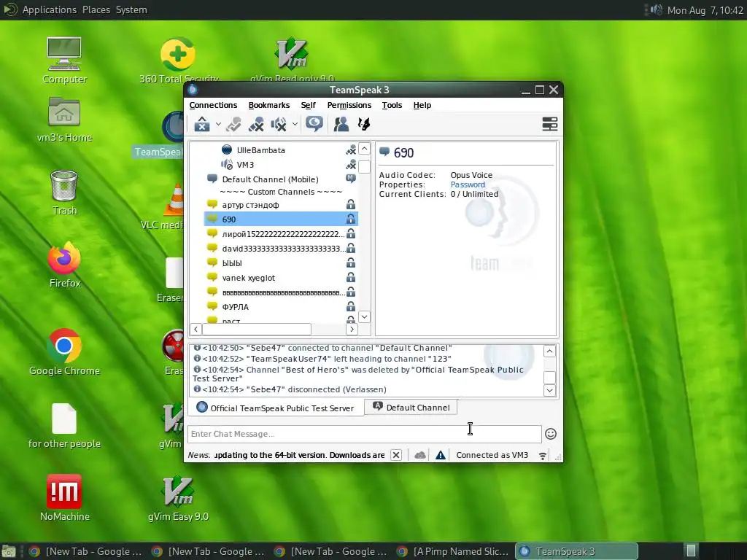Click the volume icon in top panel
This screenshot has height=560, width=747.
[x=657, y=9]
